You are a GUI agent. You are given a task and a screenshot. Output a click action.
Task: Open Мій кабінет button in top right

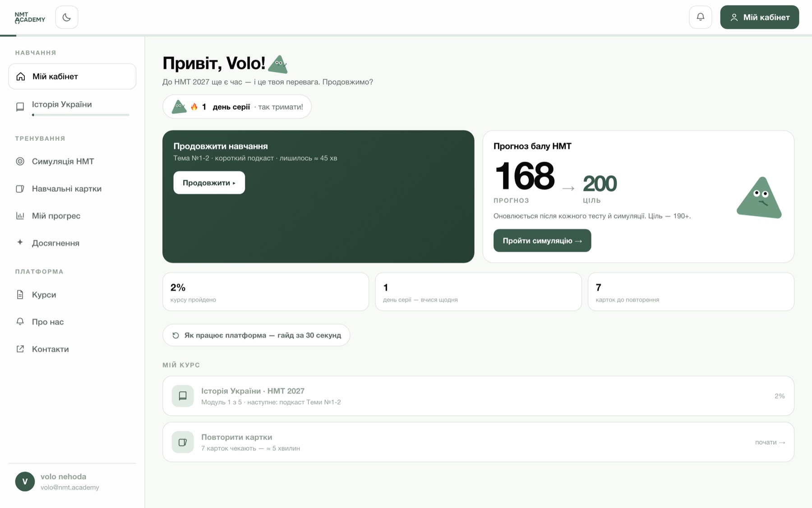(759, 17)
